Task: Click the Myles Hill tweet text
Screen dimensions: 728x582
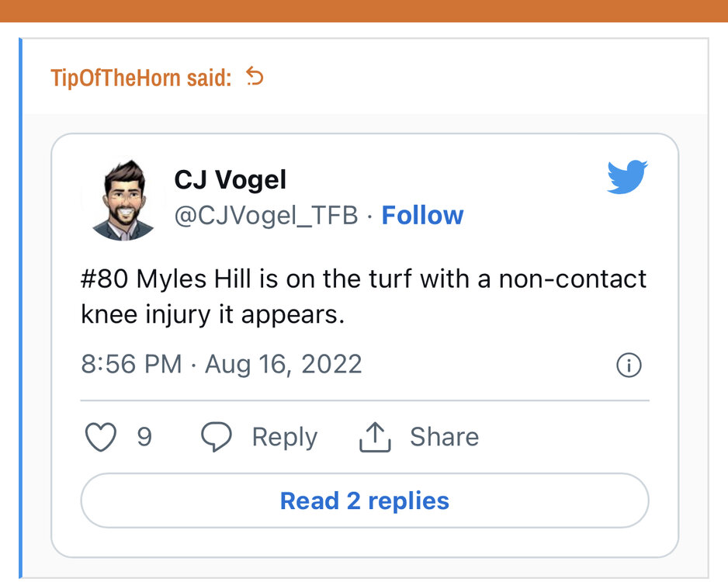Action: tap(363, 297)
